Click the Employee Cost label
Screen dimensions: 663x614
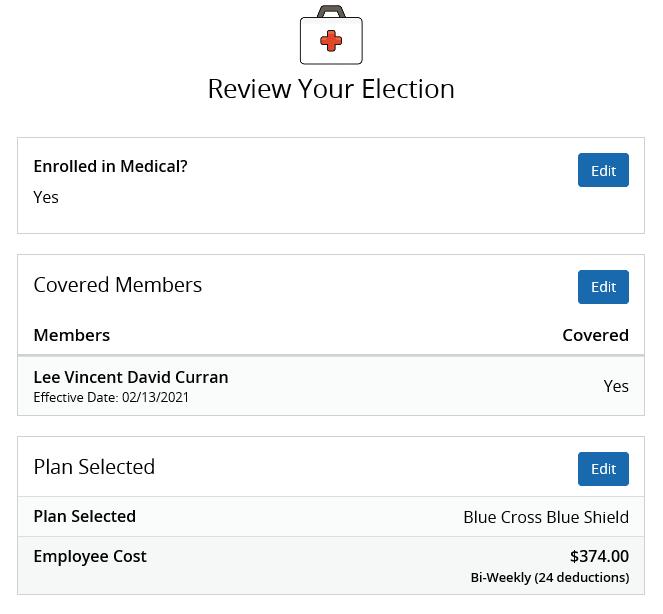click(x=90, y=556)
